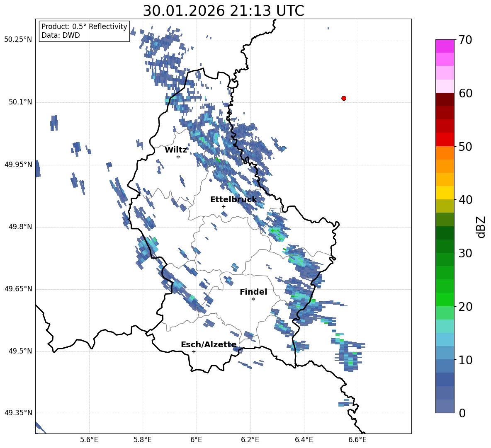Click the magenta top swatch of colorbar
The image size is (491, 448).
click(445, 46)
